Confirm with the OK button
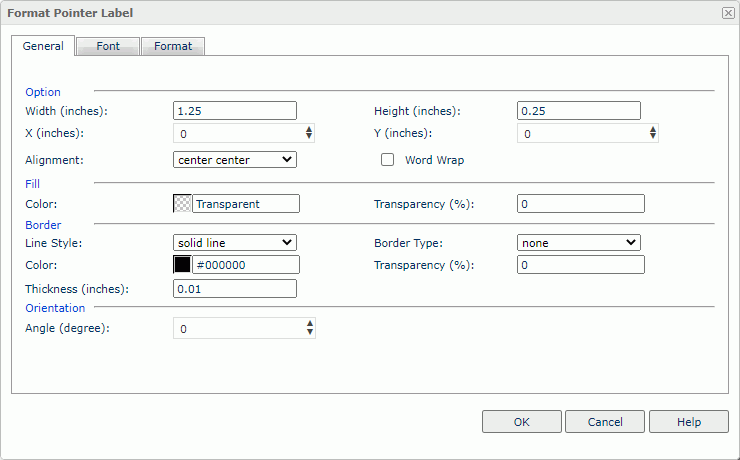Screen dimensions: 740x460 (x=521, y=421)
